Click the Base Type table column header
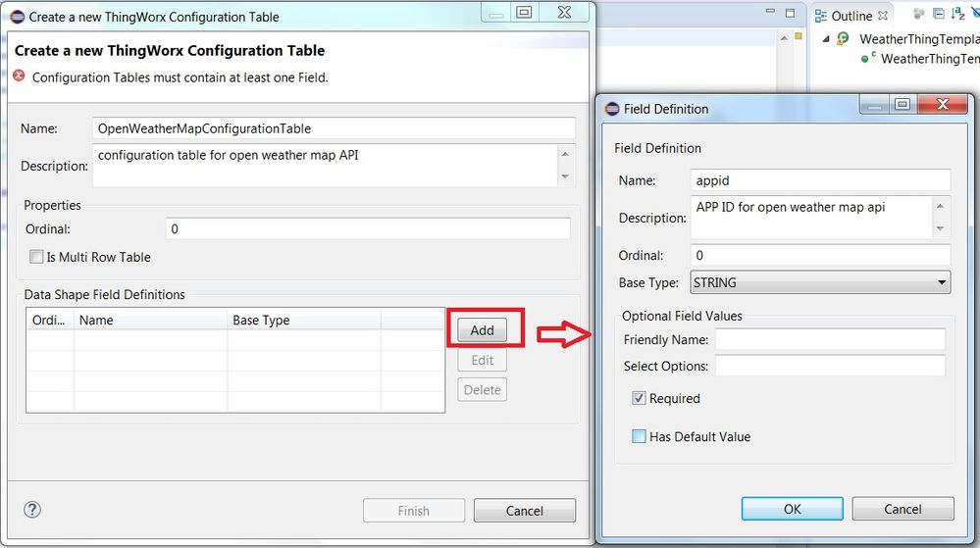 point(304,320)
